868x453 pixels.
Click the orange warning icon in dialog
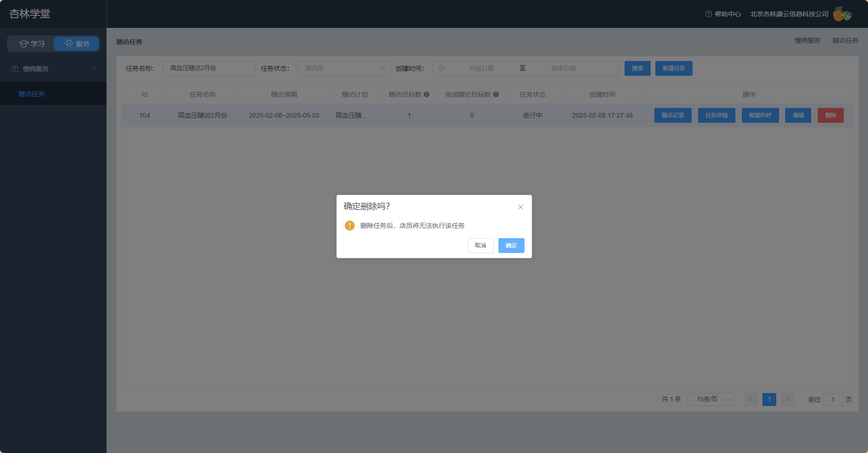(350, 226)
